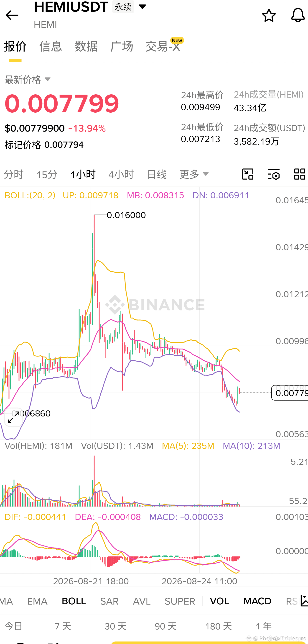Viewport: 308px width, 644px height.
Task: Open the HEMIUSDT pair selector dropdown arrow
Action: pos(142,7)
